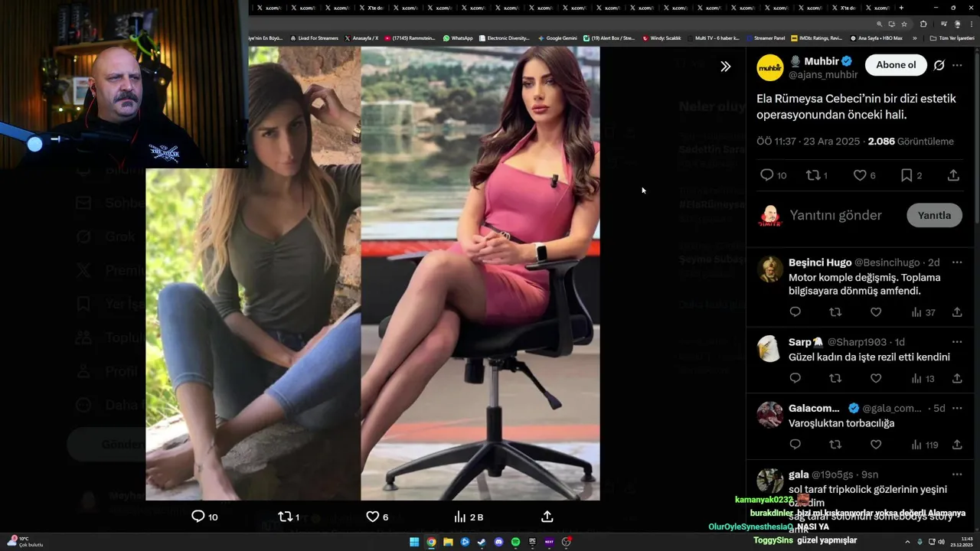Open Beşinci Hugo's profile name
Screen dimensions: 980x551
[820, 262]
